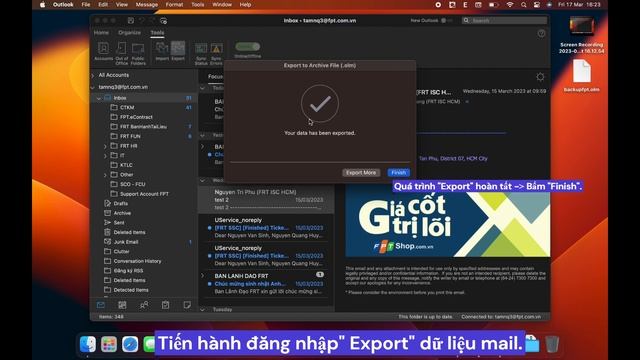Viewport: 640px width, 360px height.
Task: Open the Apple menu
Action: [42, 5]
